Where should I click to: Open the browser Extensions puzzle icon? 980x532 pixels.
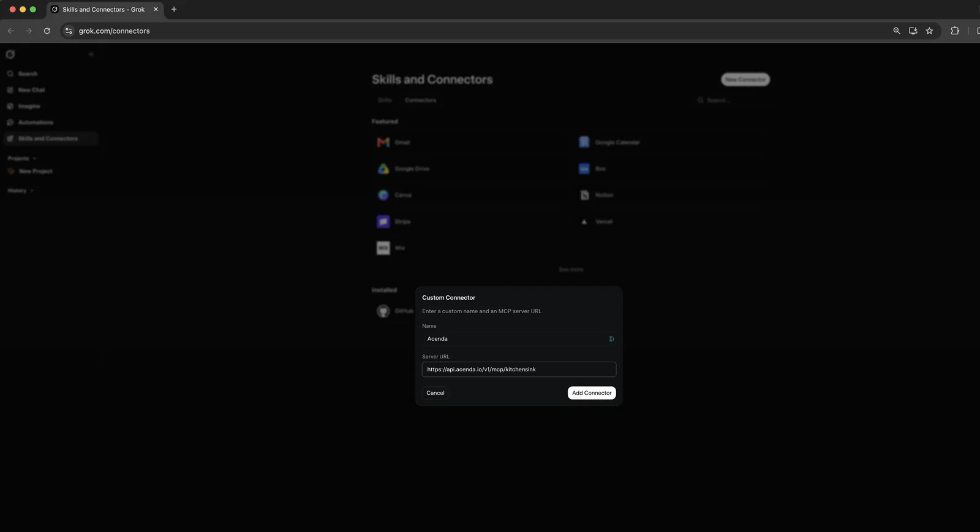click(955, 31)
